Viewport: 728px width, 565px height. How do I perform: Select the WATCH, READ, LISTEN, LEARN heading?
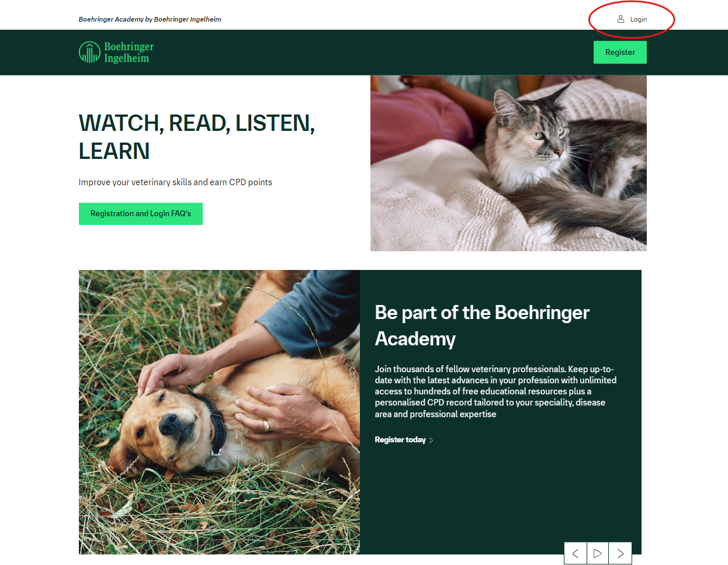click(x=197, y=137)
